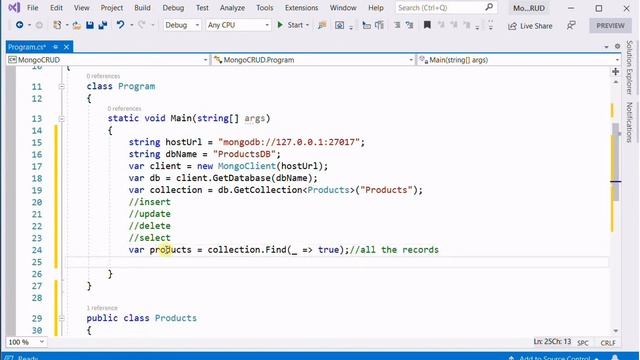Viewport: 640px width, 360px height.
Task: Click the tab well settings gear icon
Action: click(x=618, y=47)
